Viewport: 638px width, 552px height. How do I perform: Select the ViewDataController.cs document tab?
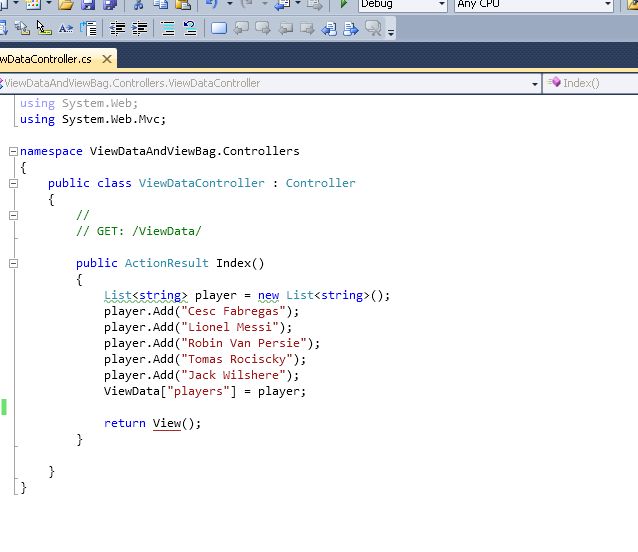[x=58, y=59]
